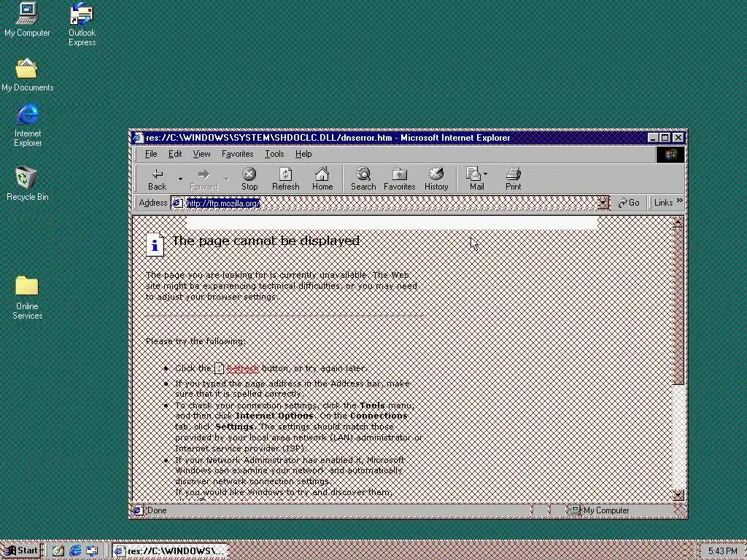Open the Tools menu

pos(274,154)
